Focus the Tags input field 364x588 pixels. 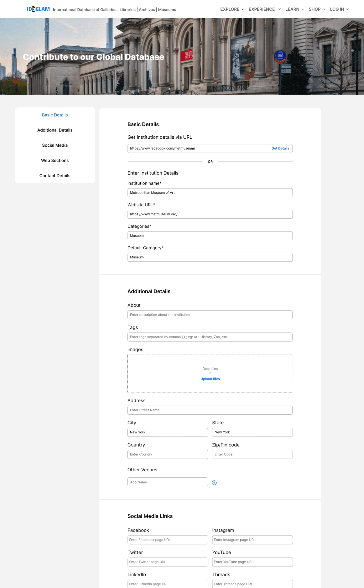tap(210, 337)
